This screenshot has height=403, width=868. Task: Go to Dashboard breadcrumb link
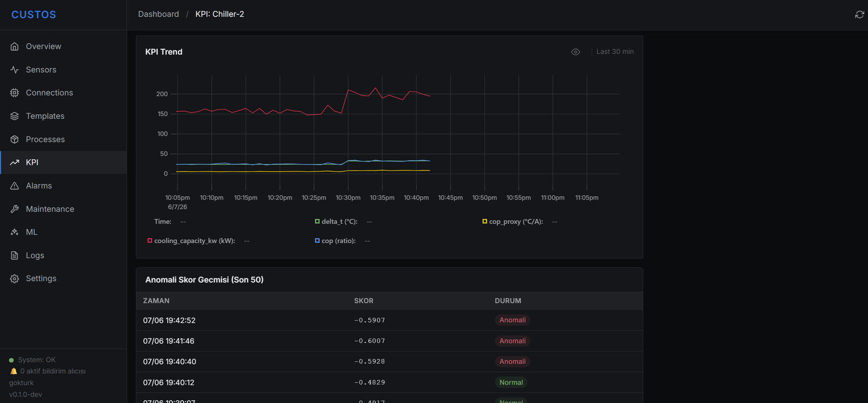[x=158, y=14]
